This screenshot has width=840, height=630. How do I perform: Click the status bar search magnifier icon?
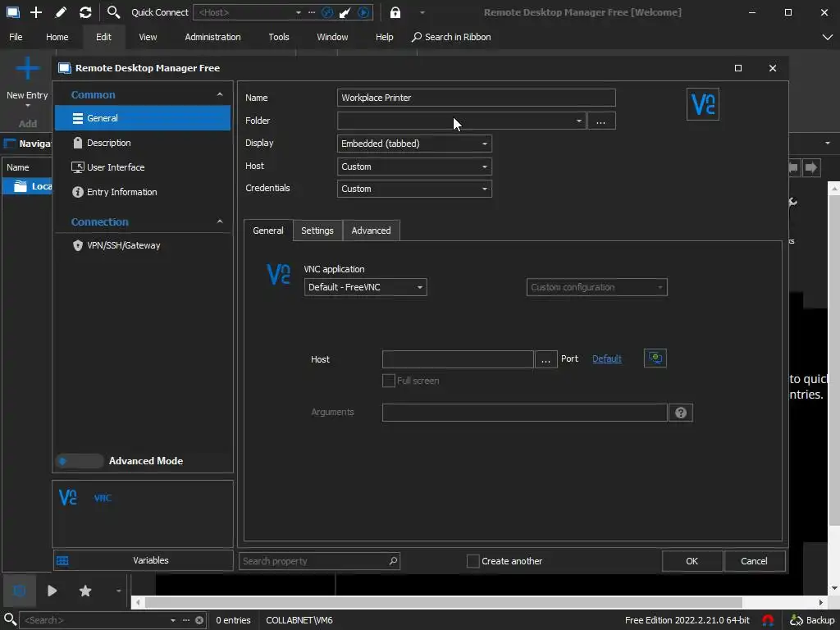9,620
